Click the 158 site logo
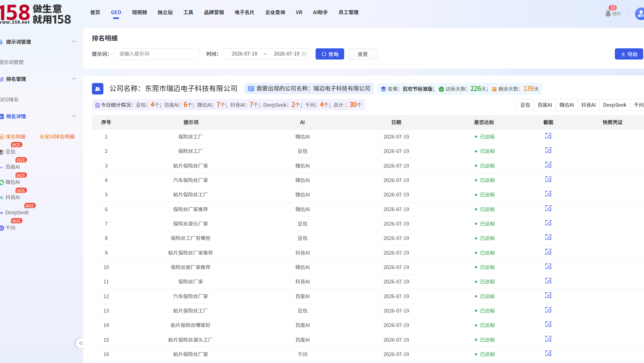Image resolution: width=644 pixels, height=363 pixels. (x=35, y=14)
